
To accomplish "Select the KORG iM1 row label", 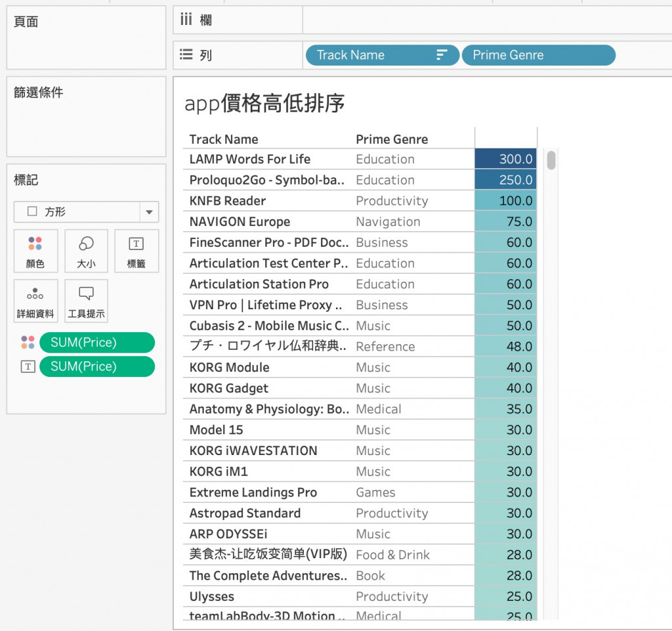I will tap(219, 471).
